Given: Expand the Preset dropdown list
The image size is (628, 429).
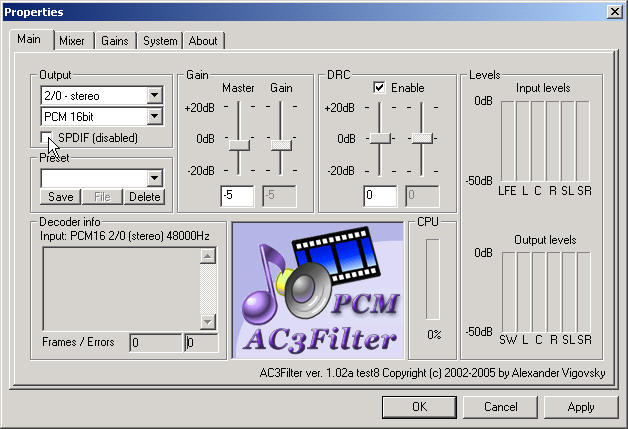Looking at the screenshot, I should click(x=155, y=178).
